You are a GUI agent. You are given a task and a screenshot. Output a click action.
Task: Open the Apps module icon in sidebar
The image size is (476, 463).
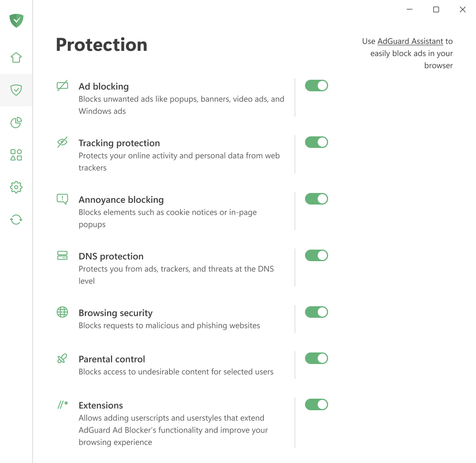(x=16, y=155)
